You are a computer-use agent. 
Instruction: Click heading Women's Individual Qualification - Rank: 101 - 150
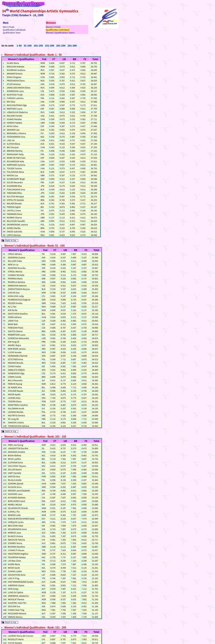[x=35, y=437]
